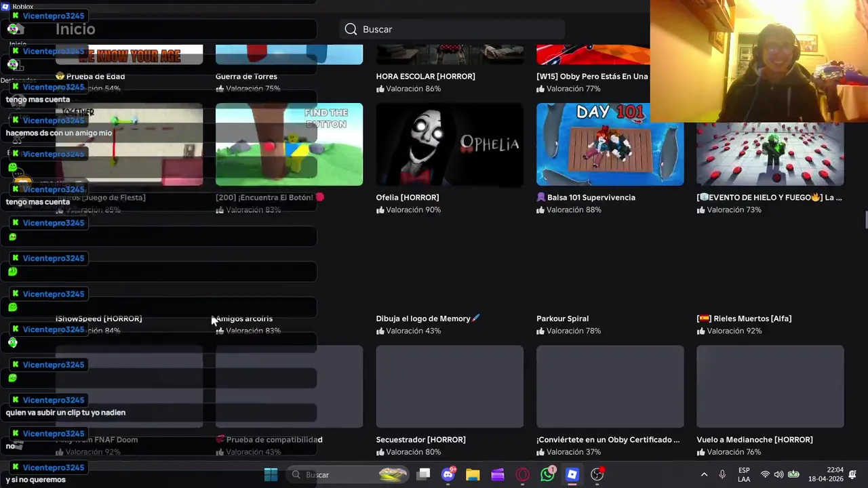Image resolution: width=868 pixels, height=488 pixels.
Task: Open the 22:04 clock and date
Action: click(x=826, y=474)
